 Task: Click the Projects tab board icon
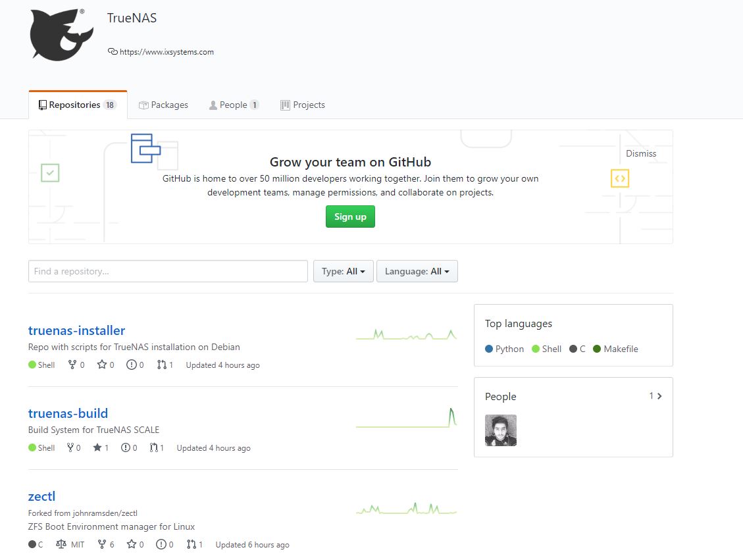[285, 105]
